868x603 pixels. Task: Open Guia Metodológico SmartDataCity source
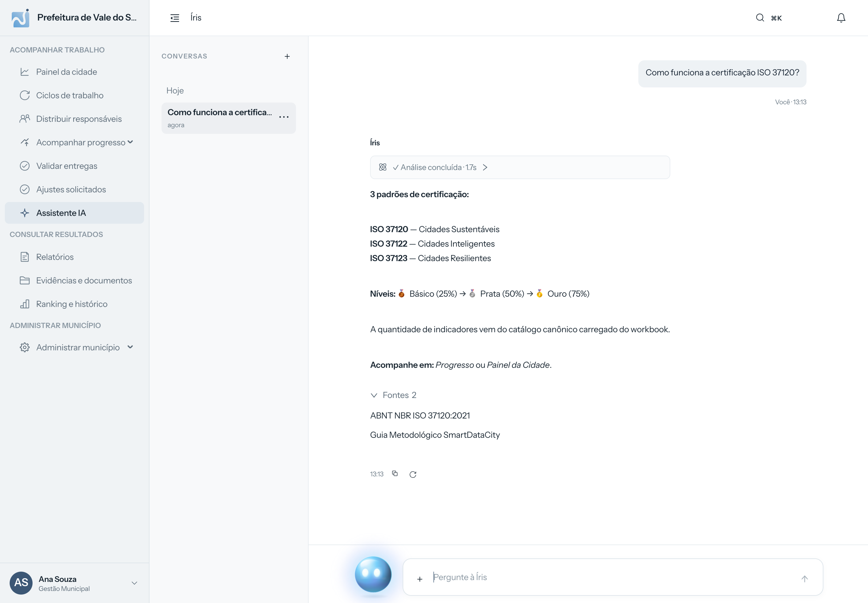point(435,434)
